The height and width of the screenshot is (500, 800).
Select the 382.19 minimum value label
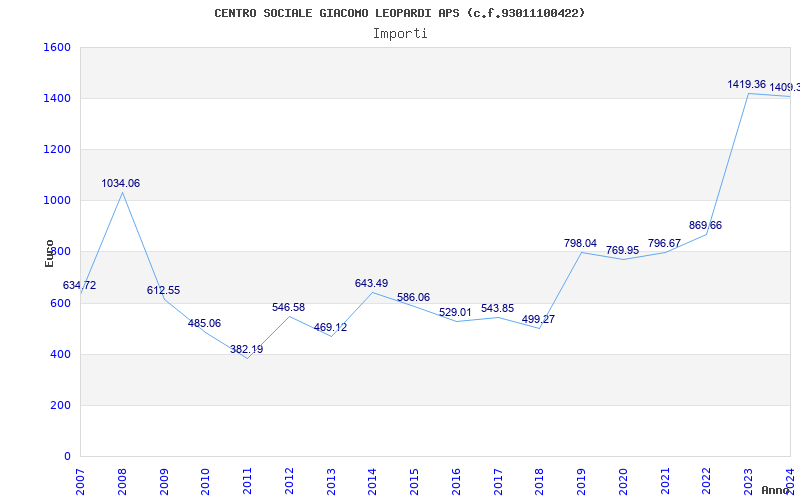pyautogui.click(x=246, y=349)
